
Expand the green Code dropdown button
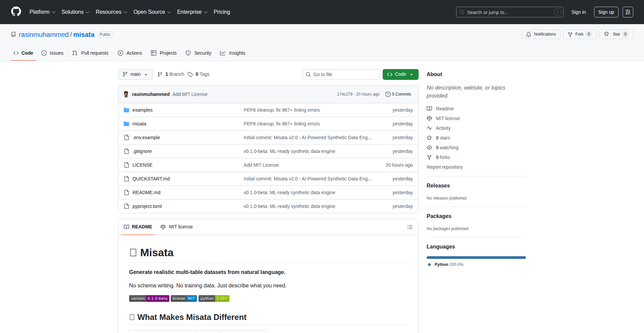(400, 74)
